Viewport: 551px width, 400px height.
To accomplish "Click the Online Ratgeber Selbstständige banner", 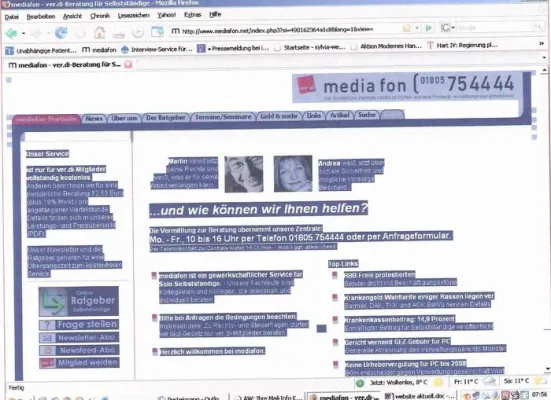I will point(79,301).
